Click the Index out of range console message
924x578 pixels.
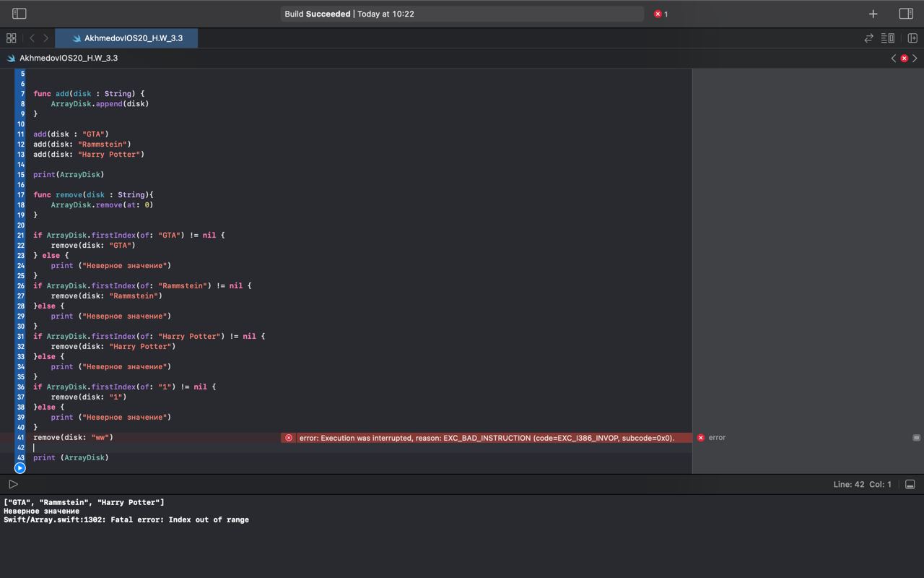126,520
